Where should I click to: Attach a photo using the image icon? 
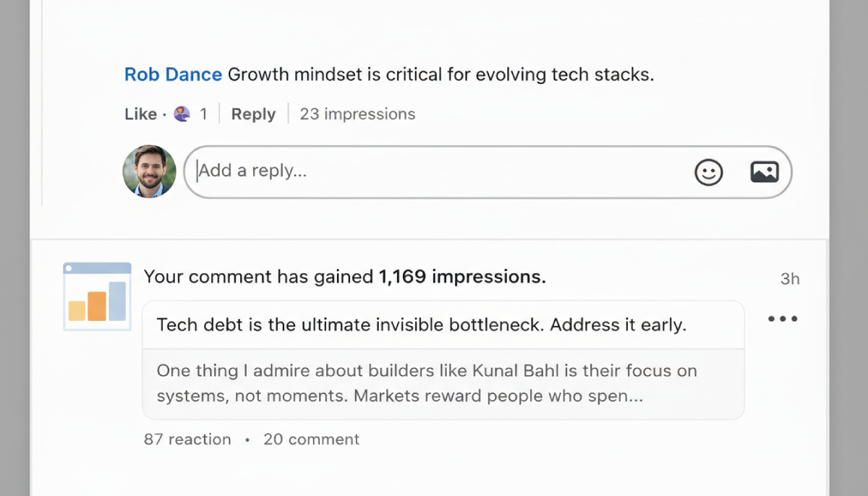(764, 172)
